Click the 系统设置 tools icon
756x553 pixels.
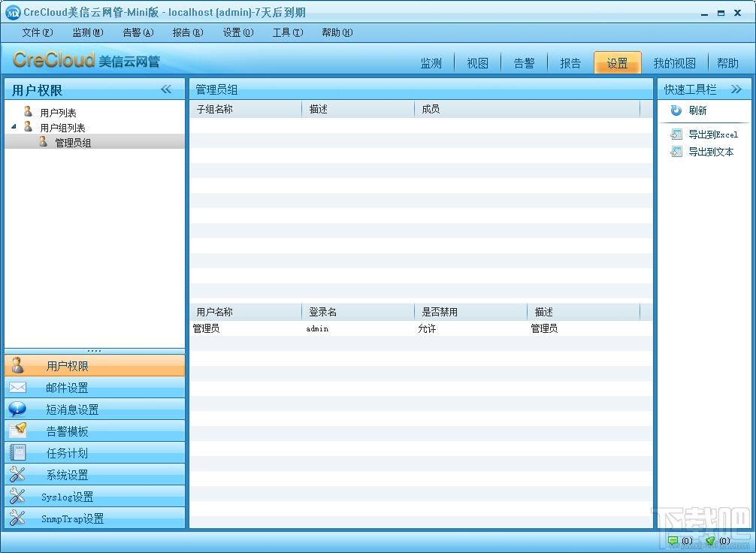tap(17, 474)
